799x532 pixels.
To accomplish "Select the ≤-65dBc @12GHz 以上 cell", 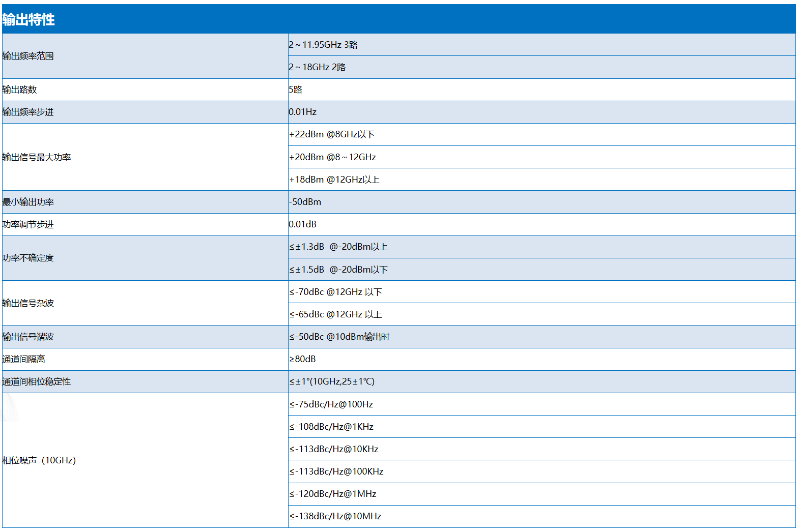I will point(335,314).
